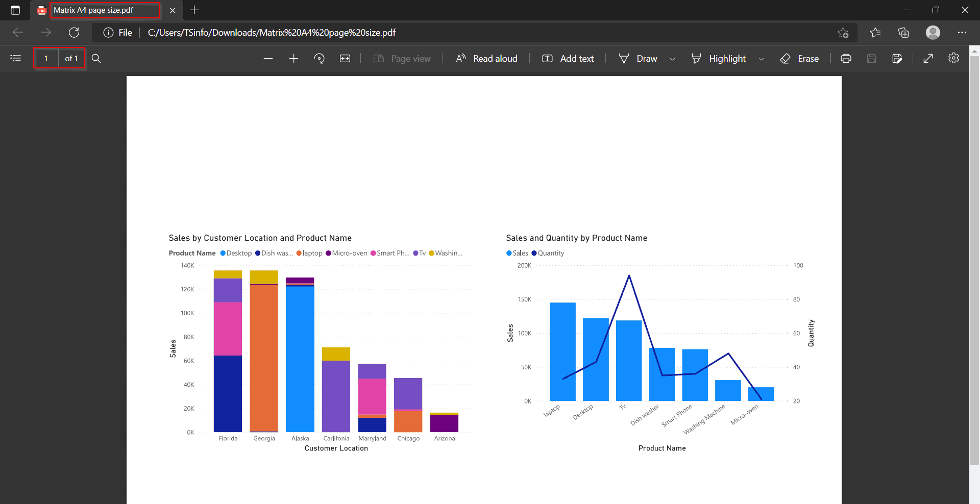The image size is (980, 504).
Task: Enable the Erase tool
Action: click(799, 58)
